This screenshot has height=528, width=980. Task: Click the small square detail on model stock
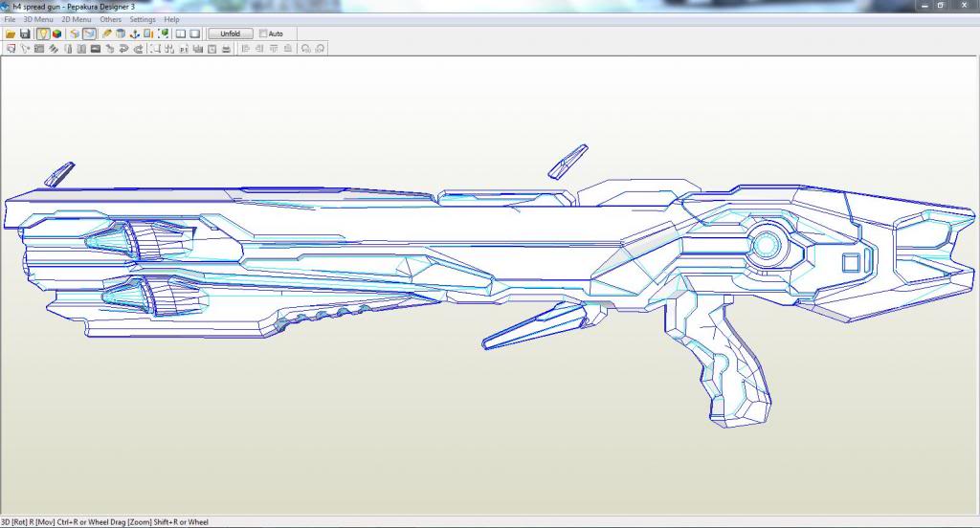(851, 262)
